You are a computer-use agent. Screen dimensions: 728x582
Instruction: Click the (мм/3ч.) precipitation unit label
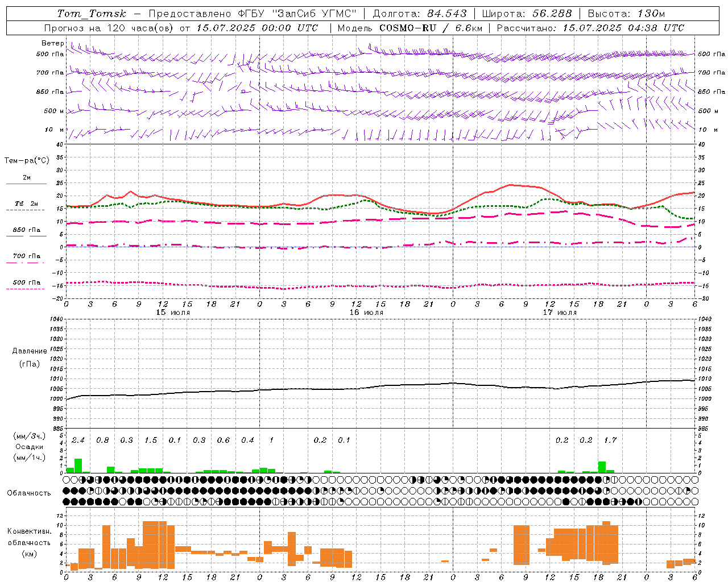(30, 436)
